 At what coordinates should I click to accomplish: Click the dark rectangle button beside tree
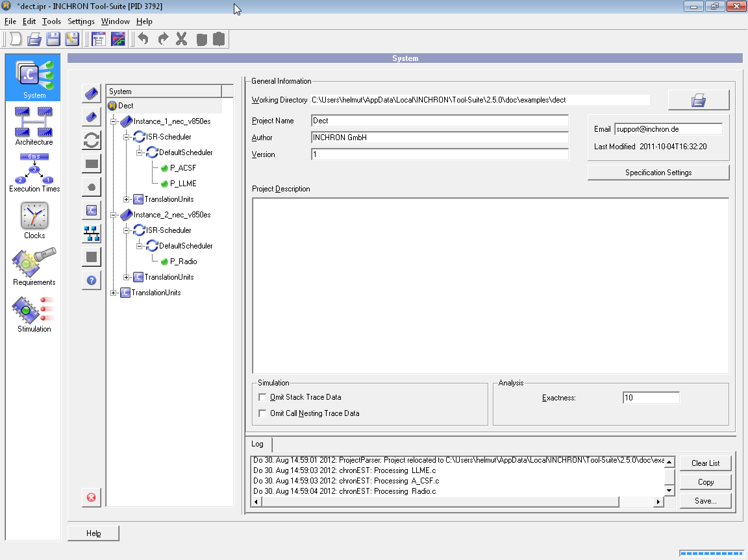click(x=92, y=164)
